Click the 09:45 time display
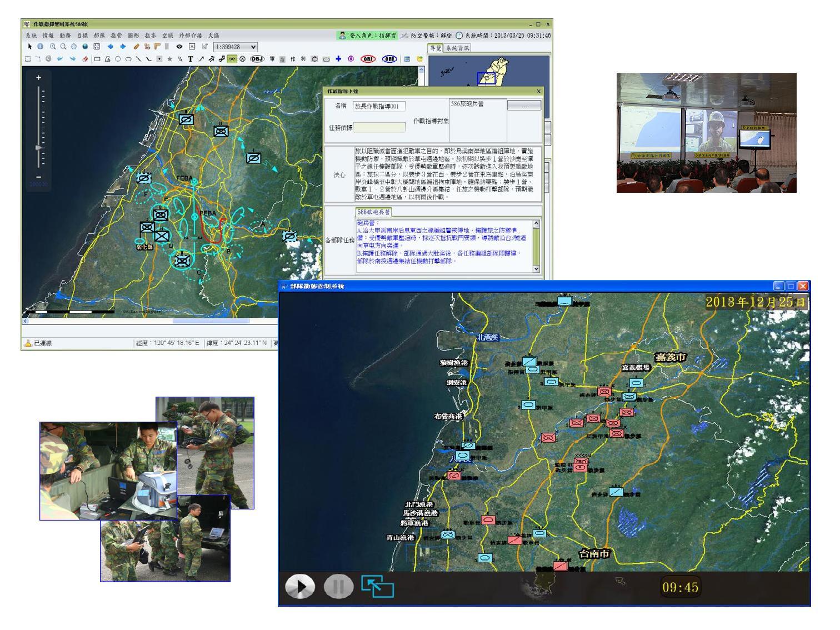 [681, 587]
